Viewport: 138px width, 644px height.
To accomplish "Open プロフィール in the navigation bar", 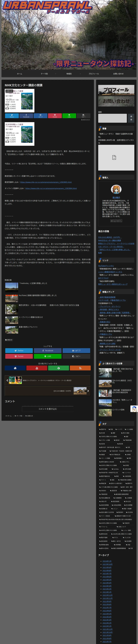I will (x=94, y=74).
